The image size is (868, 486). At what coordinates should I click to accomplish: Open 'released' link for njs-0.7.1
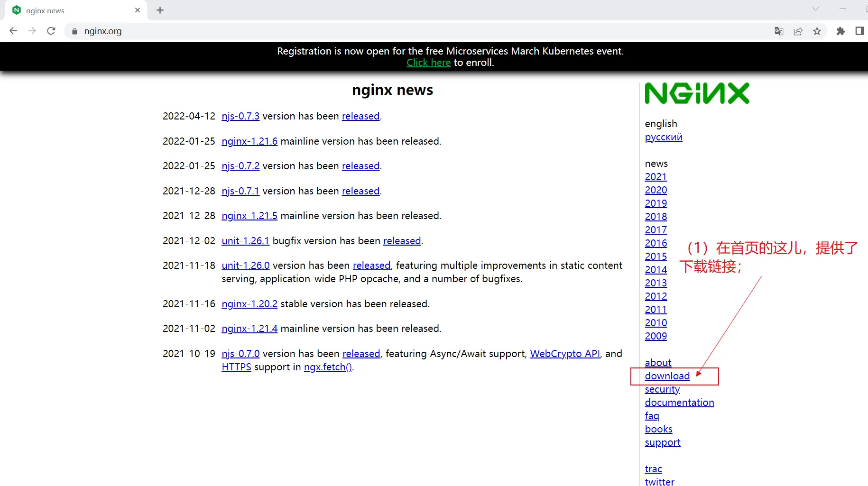pos(360,191)
